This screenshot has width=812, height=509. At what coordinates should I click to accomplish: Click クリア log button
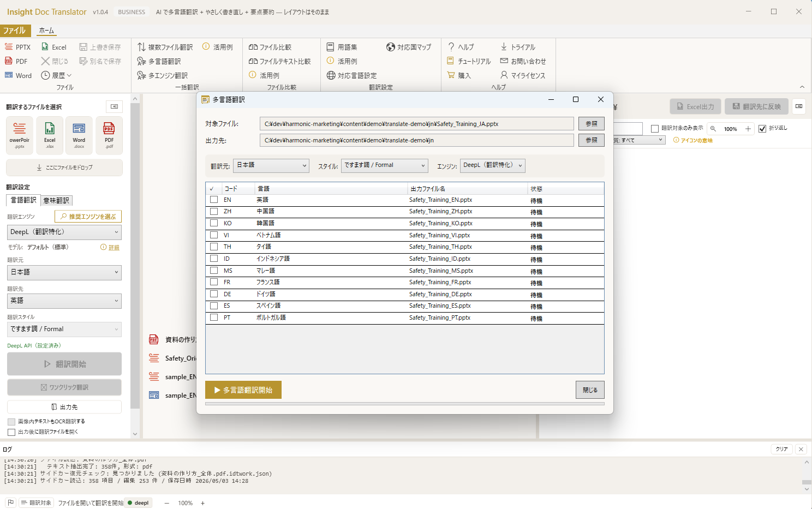point(782,449)
